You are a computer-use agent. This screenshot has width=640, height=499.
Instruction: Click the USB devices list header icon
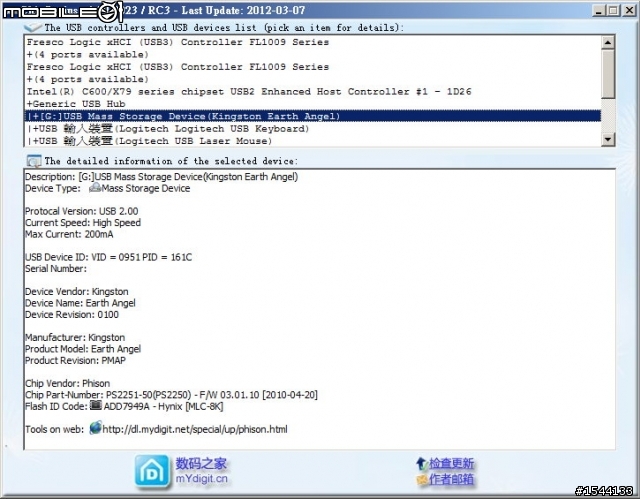coord(33,27)
